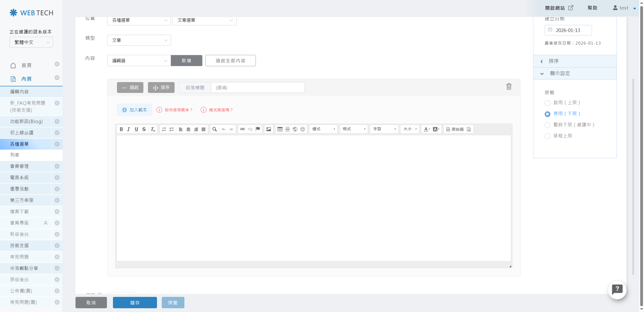Image resolution: width=644 pixels, height=312 pixels.
Task: Click the 儲存 button
Action: click(135, 302)
